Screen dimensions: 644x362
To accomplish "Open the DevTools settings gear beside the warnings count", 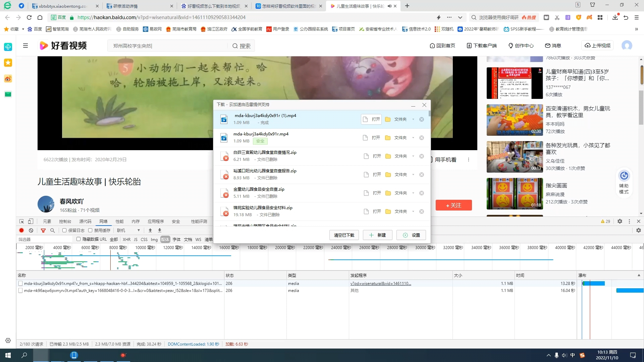I will [x=620, y=221].
